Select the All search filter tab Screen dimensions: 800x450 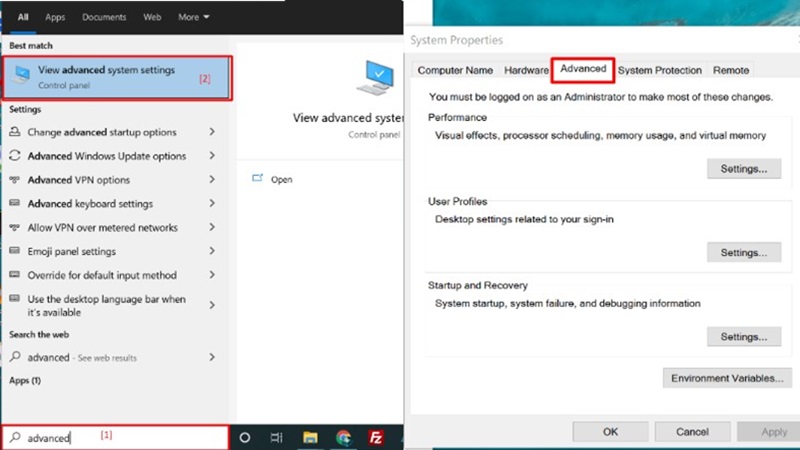23,17
